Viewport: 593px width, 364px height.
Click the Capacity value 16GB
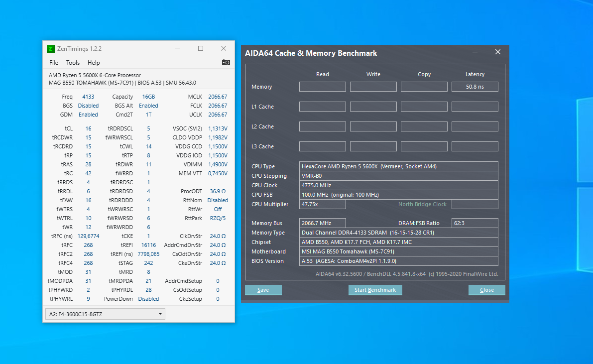click(149, 97)
